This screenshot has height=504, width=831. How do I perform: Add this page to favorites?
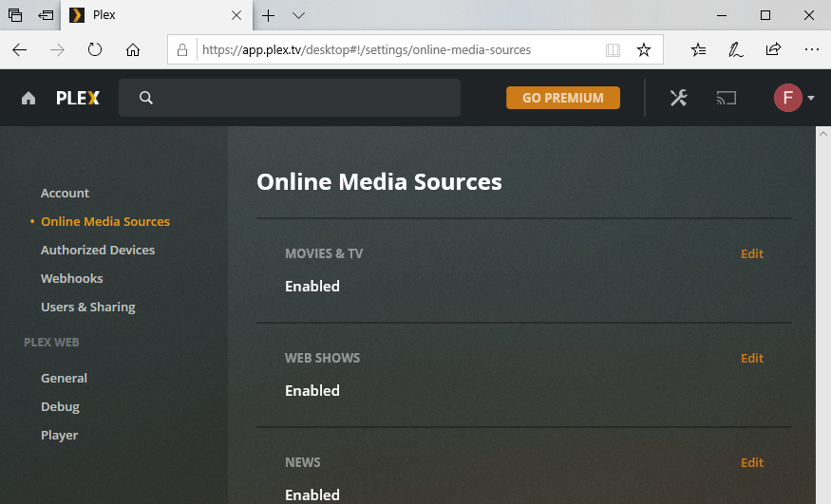(x=643, y=49)
